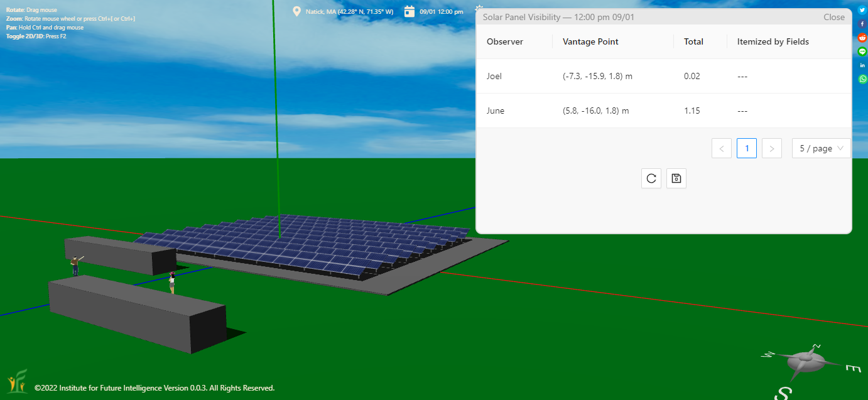Share via the Reddit icon
The image size is (868, 400).
point(862,38)
